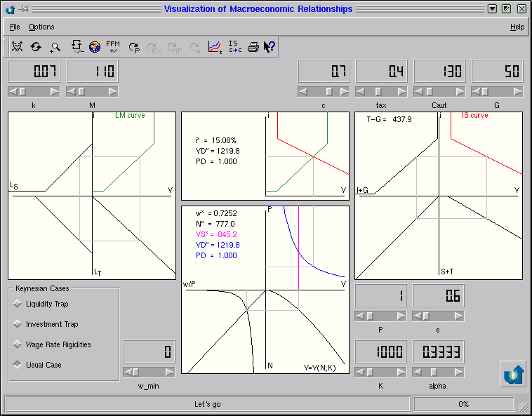The image size is (532, 416).
Task: Select the Wage Rate Rigidities case
Action: [52, 344]
